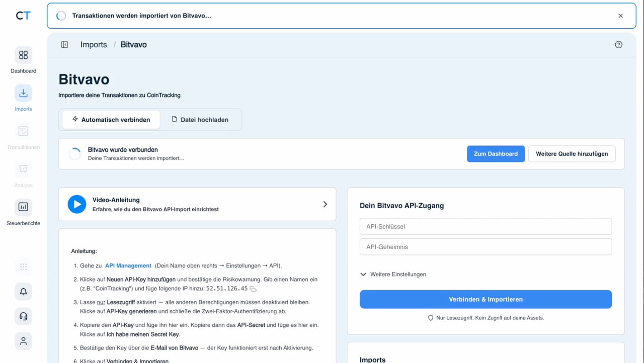Expand Weitere Einstellungen
Image resolution: width=644 pixels, height=363 pixels.
pyautogui.click(x=393, y=275)
